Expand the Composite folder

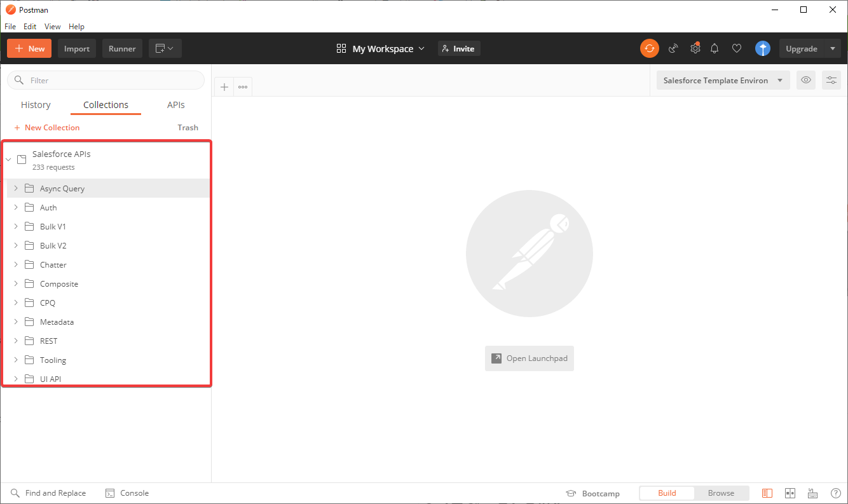16,283
